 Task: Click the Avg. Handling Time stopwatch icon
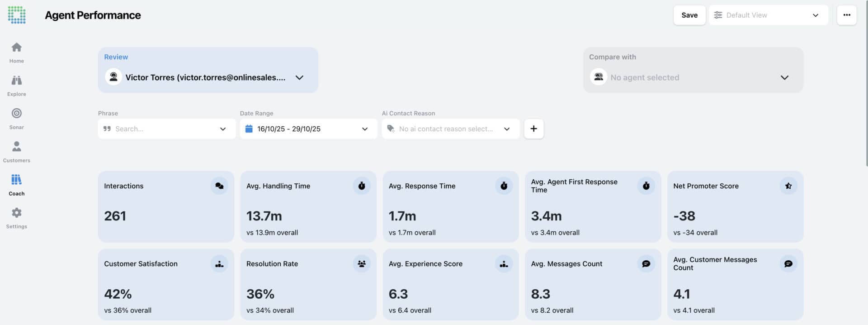click(x=361, y=186)
